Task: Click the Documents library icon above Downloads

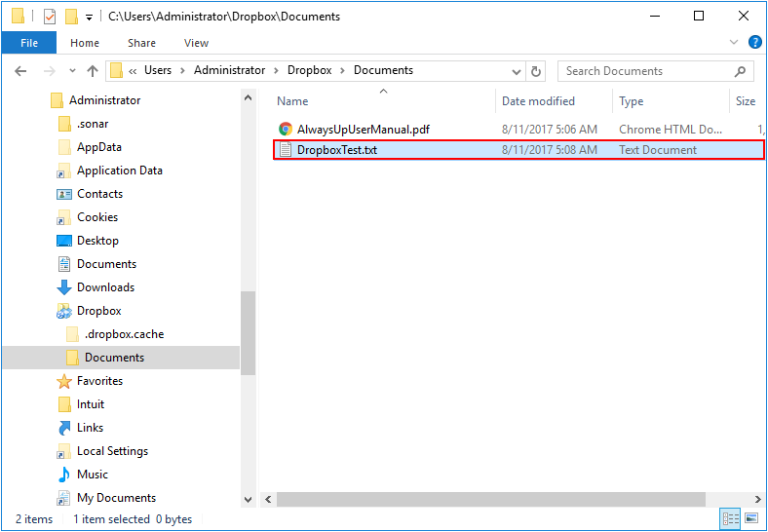Action: point(64,264)
